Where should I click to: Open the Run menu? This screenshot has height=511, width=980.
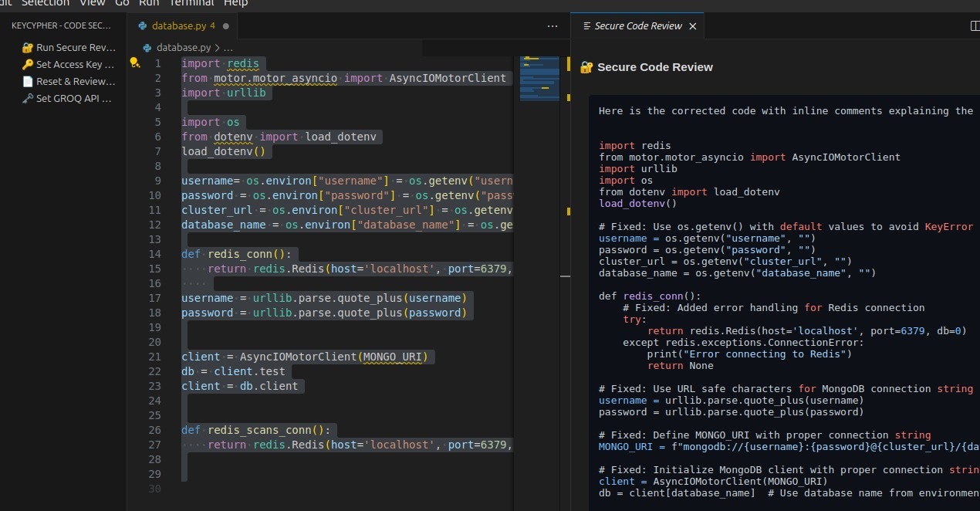tap(149, 3)
